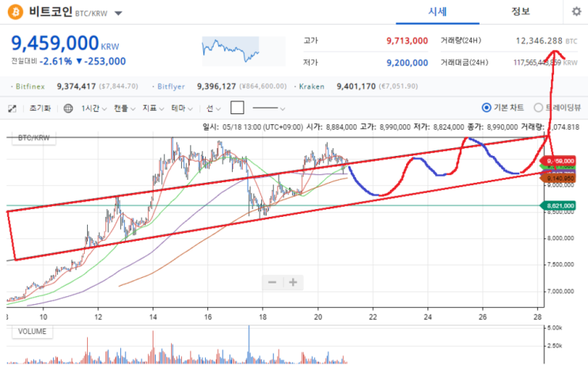588x365 pixels.
Task: Select the 트레이딩뷰 radio button
Action: pos(538,108)
